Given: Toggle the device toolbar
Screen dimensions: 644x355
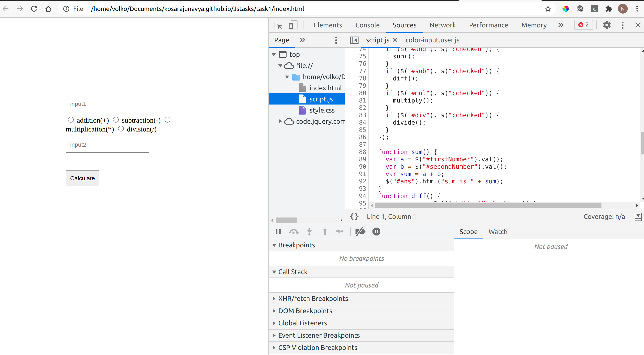Looking at the screenshot, I should [x=293, y=25].
